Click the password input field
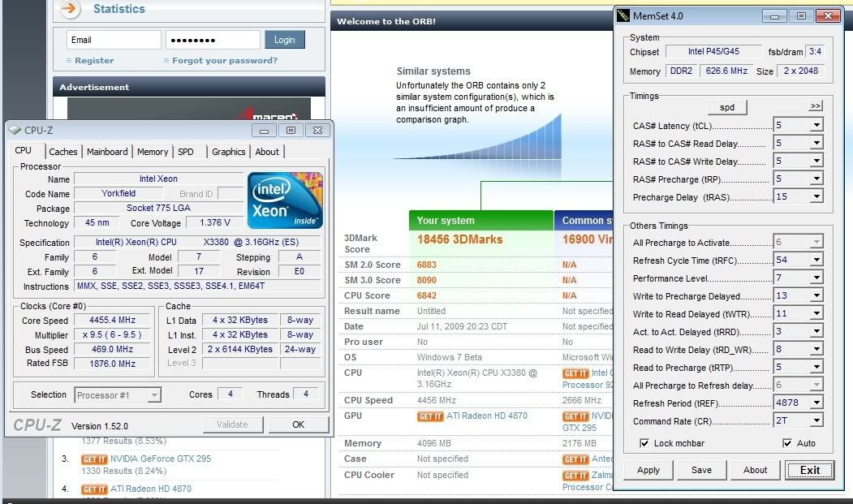The width and height of the screenshot is (853, 504). 213,40
